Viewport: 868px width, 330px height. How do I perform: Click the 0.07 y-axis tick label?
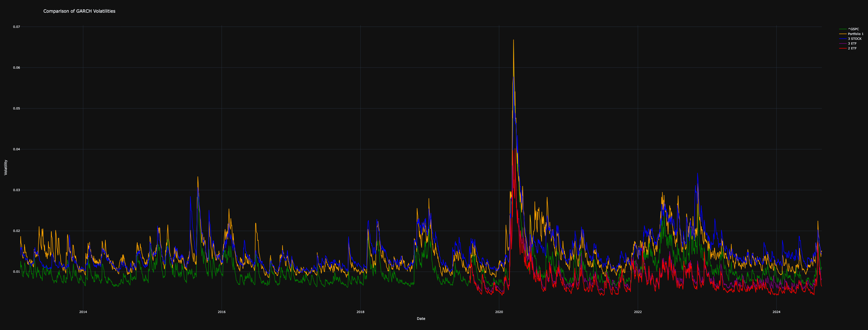point(16,27)
